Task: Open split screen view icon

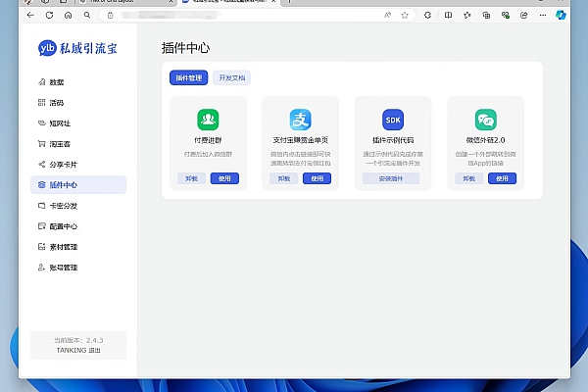Action: tap(448, 15)
